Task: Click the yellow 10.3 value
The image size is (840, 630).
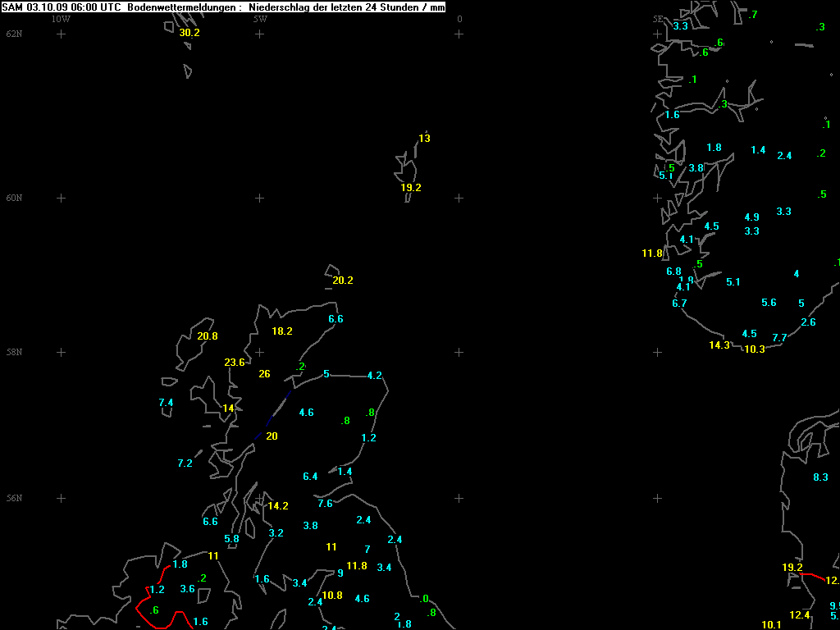Action: pyautogui.click(x=754, y=349)
